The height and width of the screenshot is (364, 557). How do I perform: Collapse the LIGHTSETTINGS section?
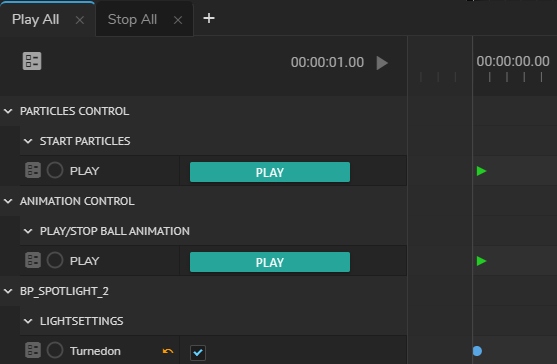click(x=28, y=321)
